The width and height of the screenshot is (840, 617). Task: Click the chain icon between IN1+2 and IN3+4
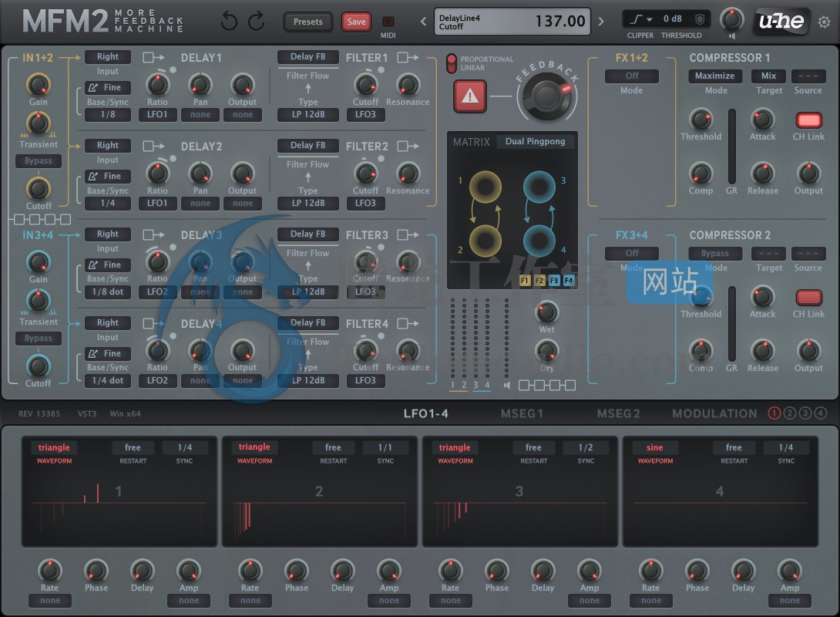42,219
